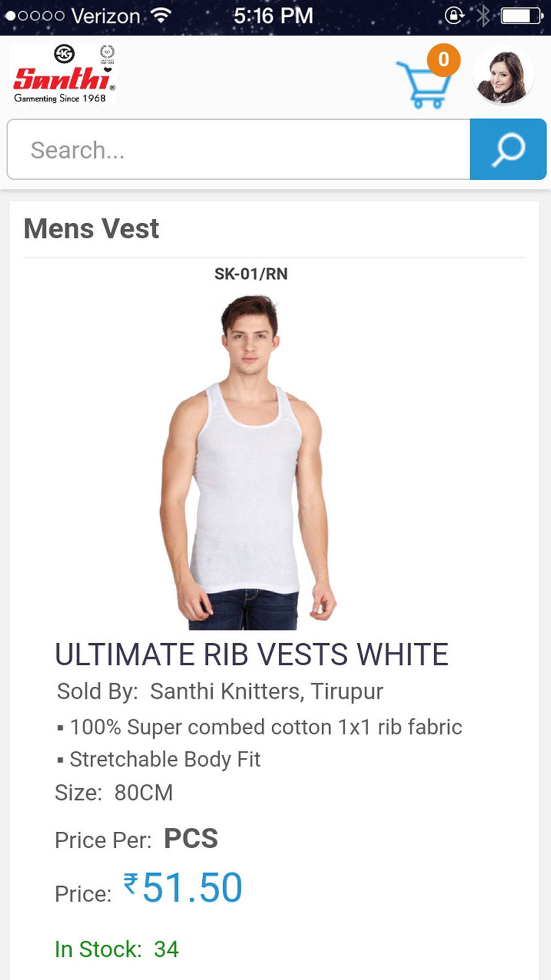Tap the 5:16 PM status clock

(x=273, y=15)
